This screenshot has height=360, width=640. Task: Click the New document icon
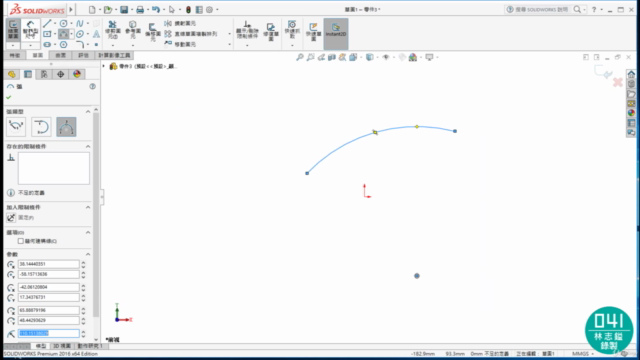92,9
